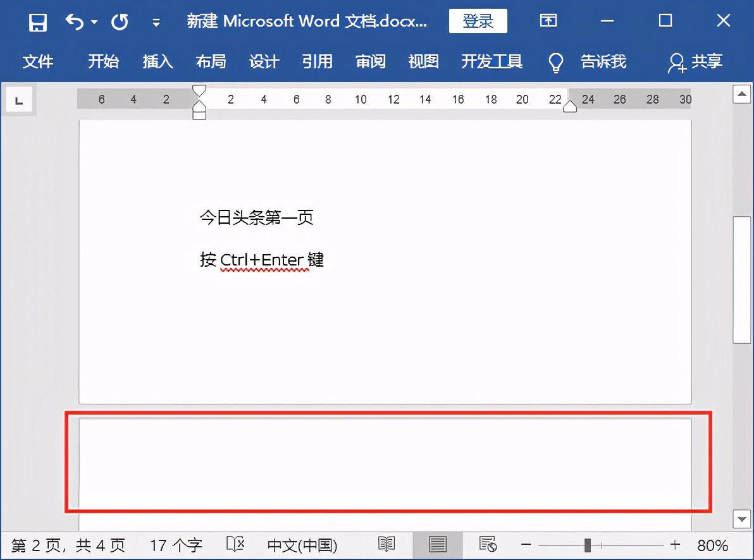The width and height of the screenshot is (754, 560).
Task: Click the tab stop selector on ruler
Action: [x=19, y=100]
